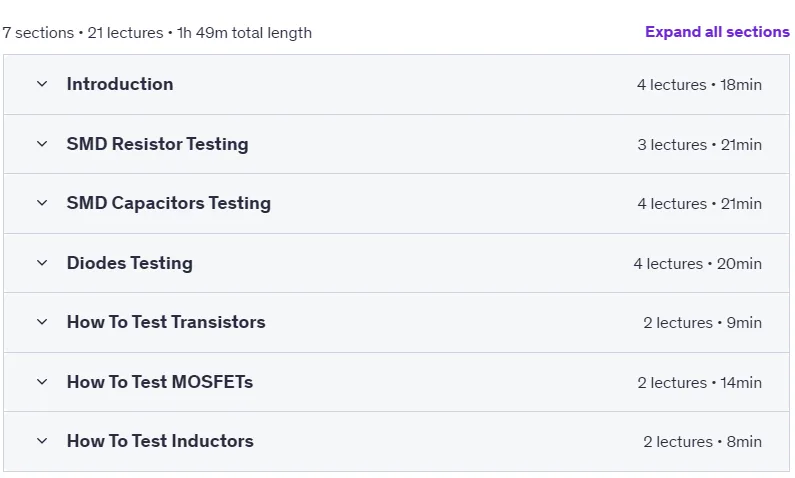Toggle the How To Test MOSFETs chevron
795x478 pixels.
pos(42,382)
